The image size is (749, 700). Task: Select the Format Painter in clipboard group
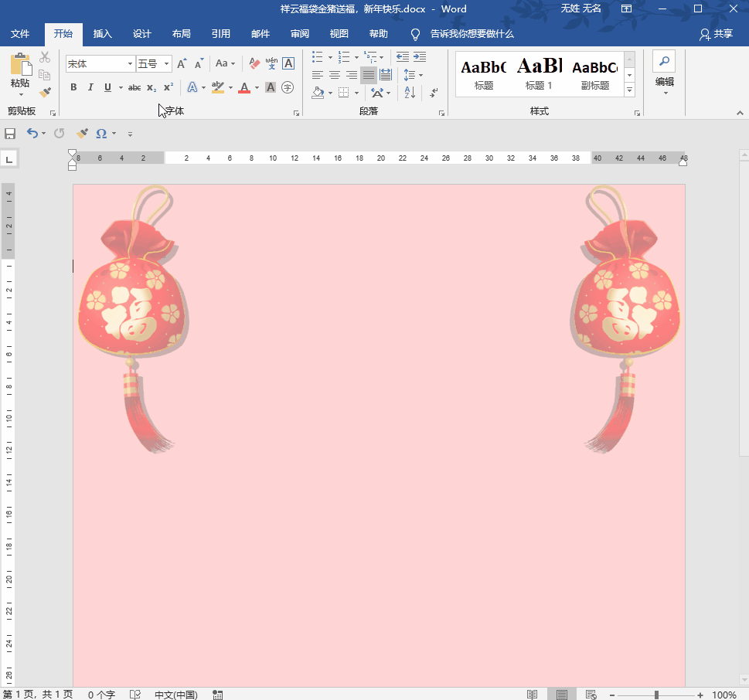pyautogui.click(x=45, y=92)
